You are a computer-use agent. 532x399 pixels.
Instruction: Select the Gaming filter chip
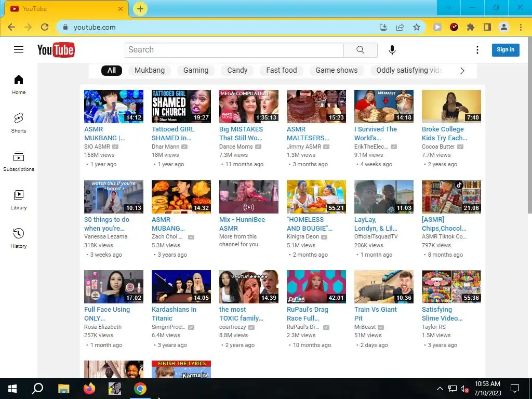click(196, 70)
